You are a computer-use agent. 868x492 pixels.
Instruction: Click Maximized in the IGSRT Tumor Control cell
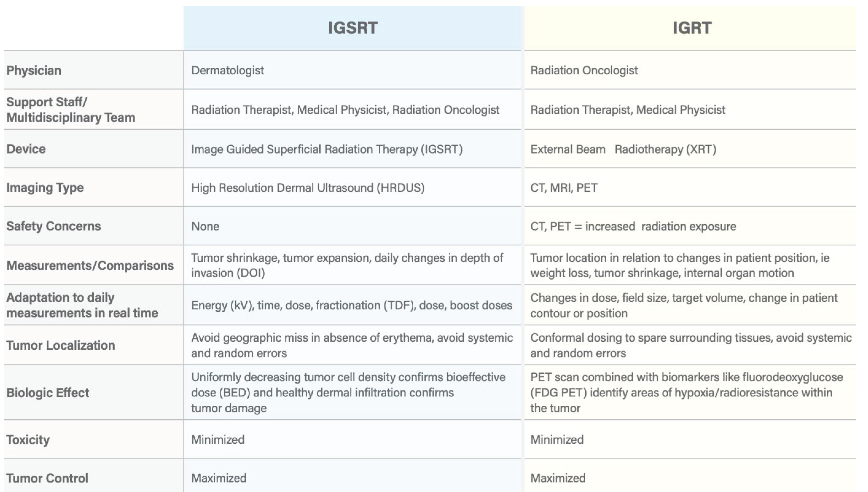coord(218,478)
